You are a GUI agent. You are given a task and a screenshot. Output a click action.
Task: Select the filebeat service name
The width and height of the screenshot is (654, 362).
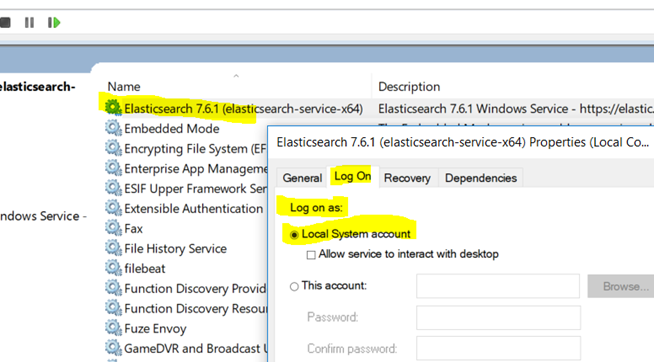[x=145, y=269]
